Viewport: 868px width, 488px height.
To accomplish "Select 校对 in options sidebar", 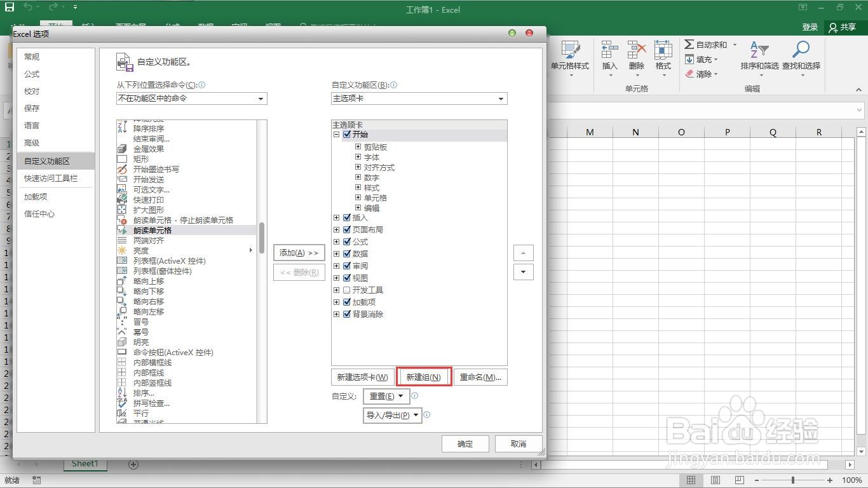I will pos(55,91).
